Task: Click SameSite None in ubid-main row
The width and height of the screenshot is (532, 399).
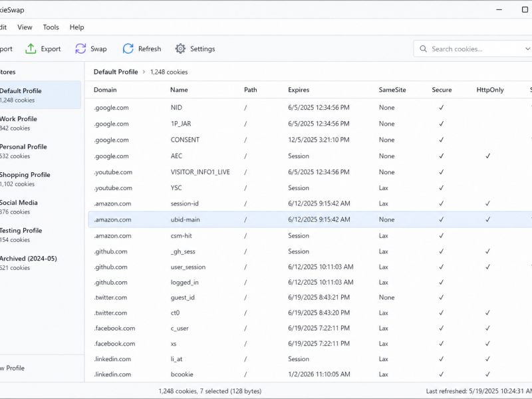Action: [x=387, y=219]
